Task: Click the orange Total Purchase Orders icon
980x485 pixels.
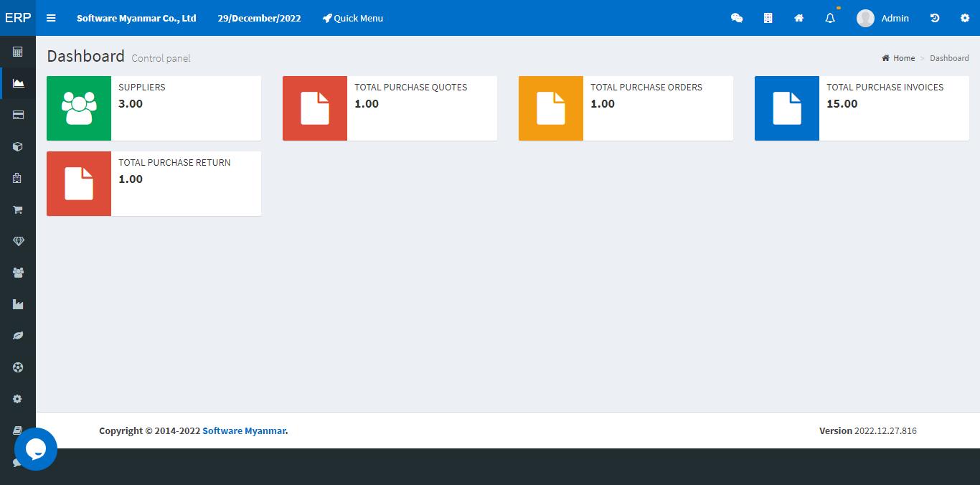Action: pos(551,108)
